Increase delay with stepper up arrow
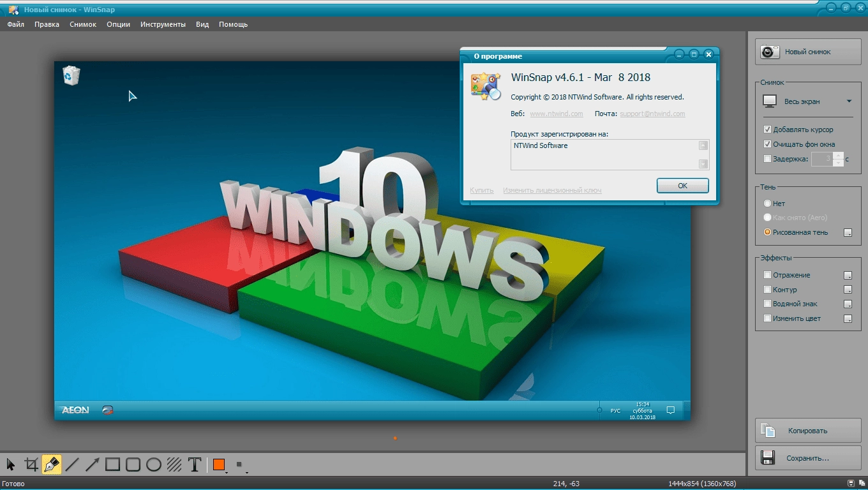 coord(839,156)
